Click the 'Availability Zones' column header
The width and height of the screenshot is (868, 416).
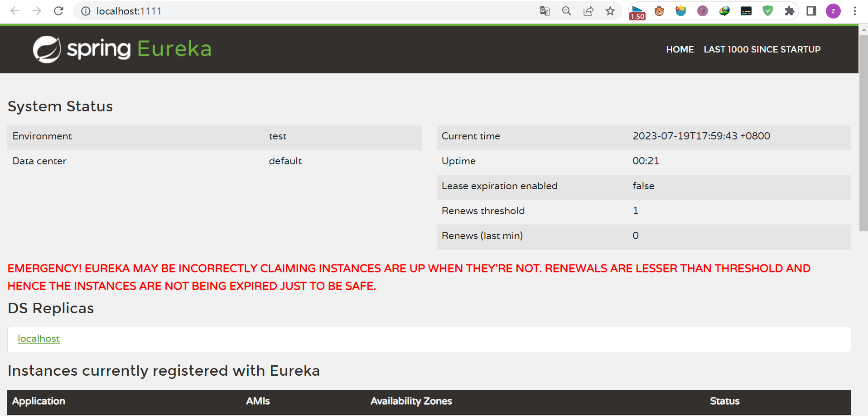pos(411,401)
